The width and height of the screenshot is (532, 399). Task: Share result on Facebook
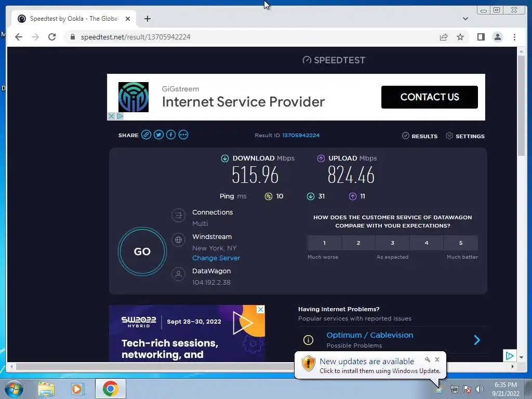click(x=171, y=135)
